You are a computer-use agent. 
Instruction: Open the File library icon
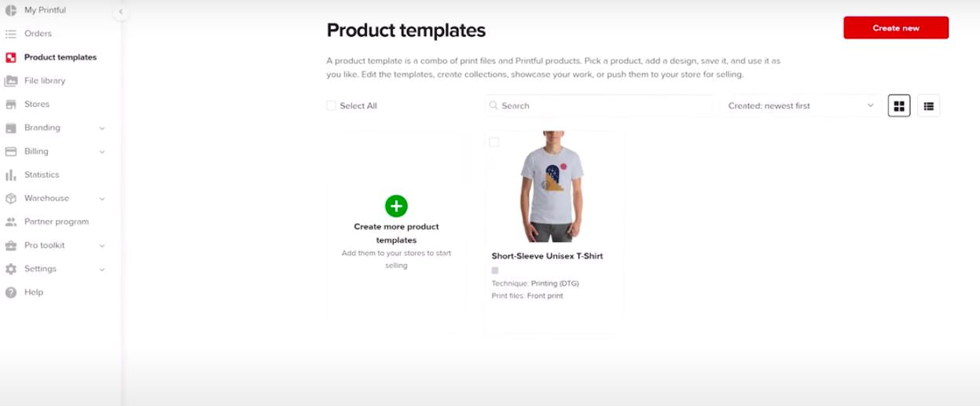point(11,81)
